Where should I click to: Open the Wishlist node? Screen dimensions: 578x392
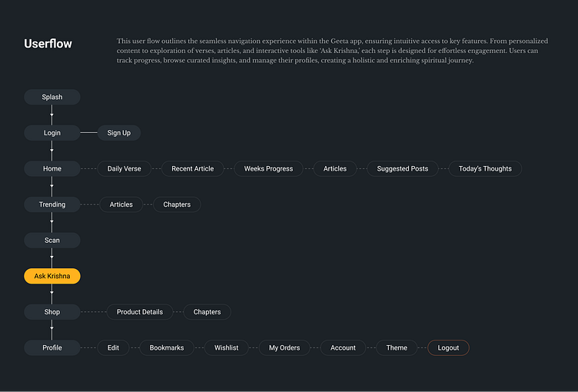click(226, 347)
